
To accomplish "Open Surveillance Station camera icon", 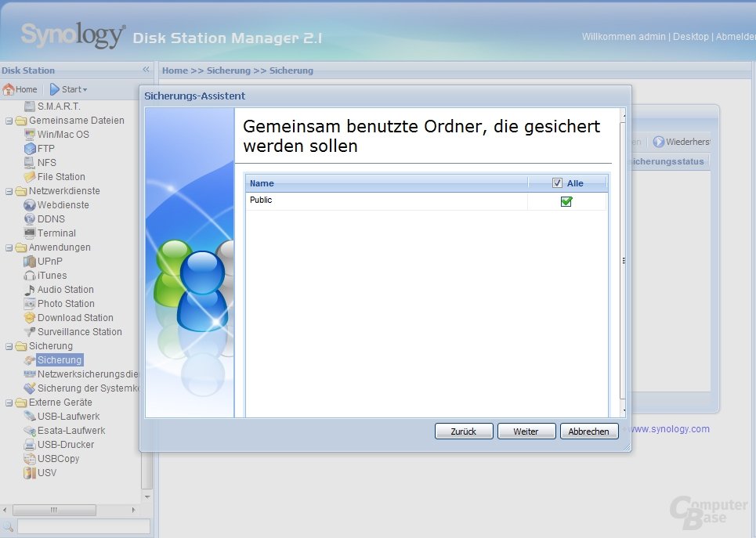I will pos(30,332).
